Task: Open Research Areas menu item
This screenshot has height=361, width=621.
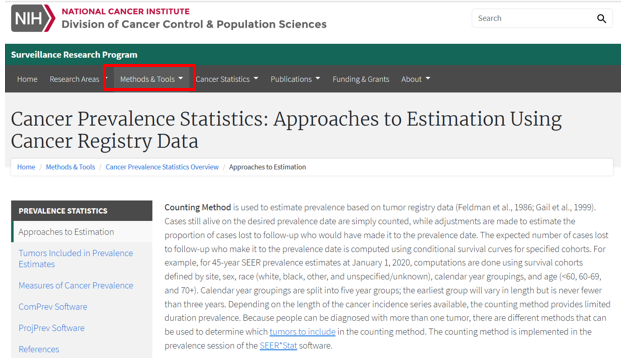Action: [74, 79]
